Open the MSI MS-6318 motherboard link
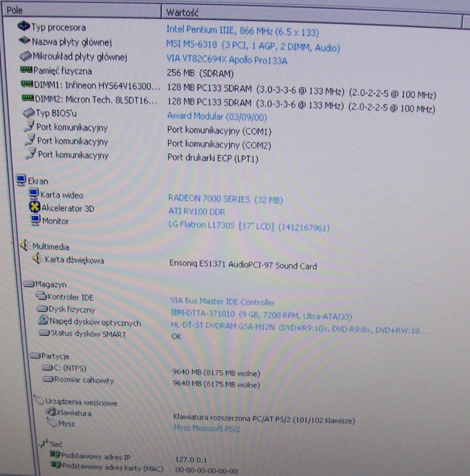Screen dimensions: 470x476 [253, 46]
